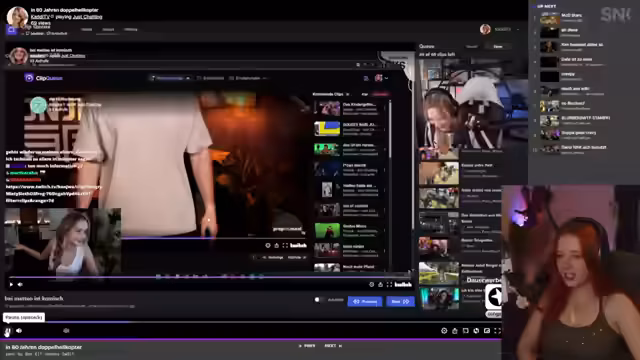Open the inner player's settings gear
Image resolution: width=640 pixels, height=360 pixels.
[x=371, y=284]
